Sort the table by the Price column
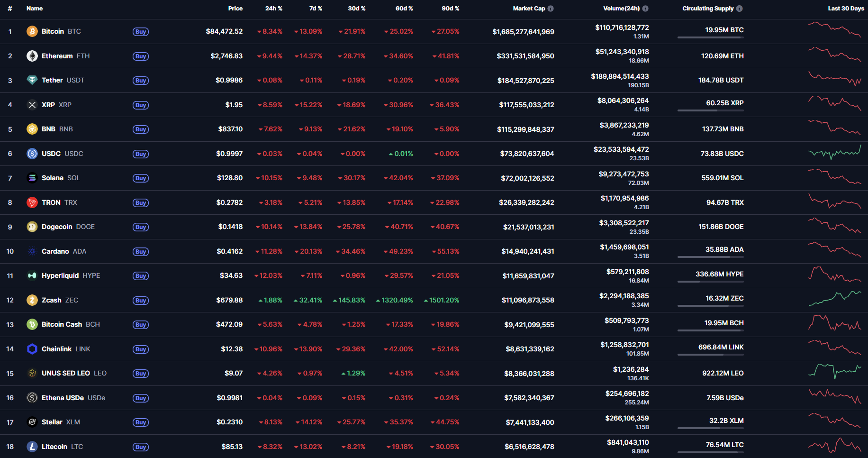Viewport: 868px width, 458px height. pos(235,9)
